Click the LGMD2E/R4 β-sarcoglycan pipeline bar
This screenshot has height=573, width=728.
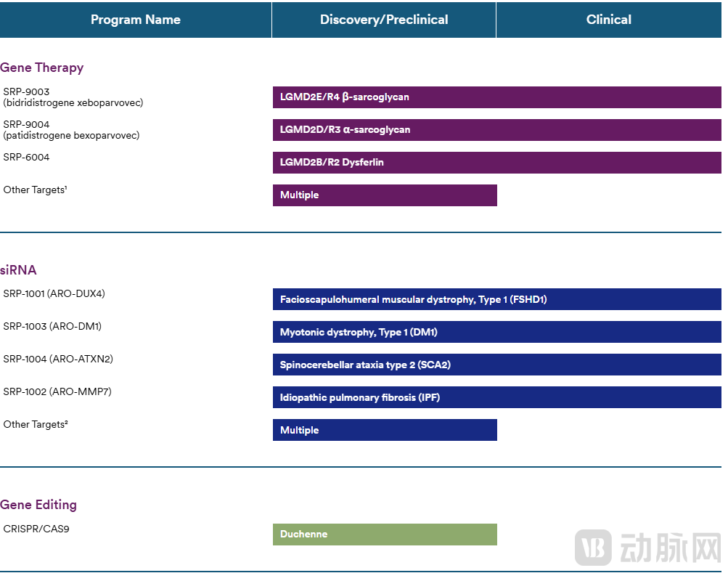pos(496,97)
